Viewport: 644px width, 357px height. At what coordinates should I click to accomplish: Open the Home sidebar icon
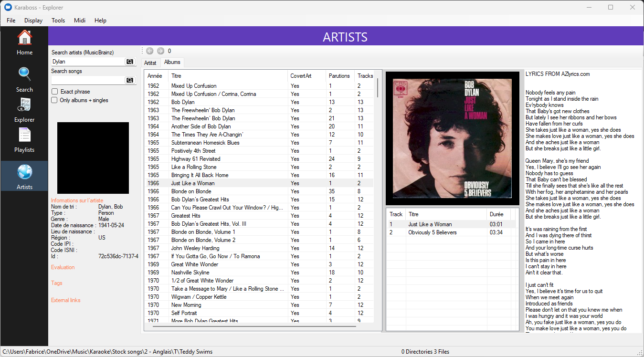click(24, 38)
